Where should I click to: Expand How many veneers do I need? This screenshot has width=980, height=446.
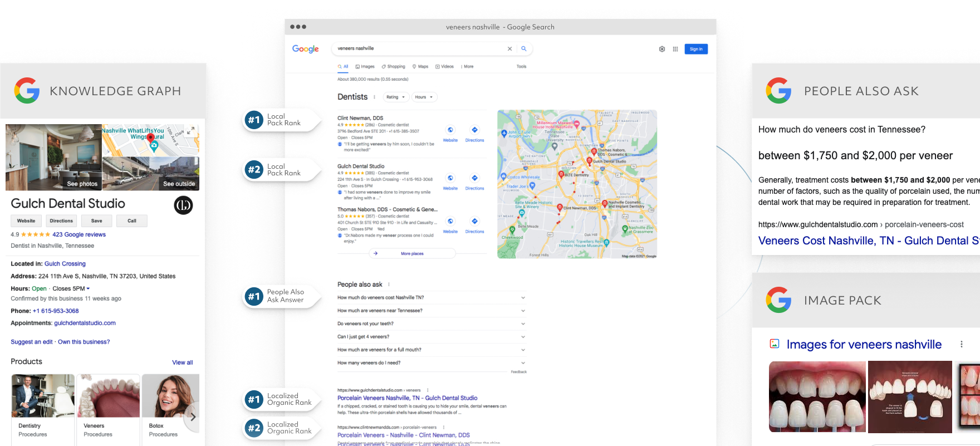tap(432, 362)
